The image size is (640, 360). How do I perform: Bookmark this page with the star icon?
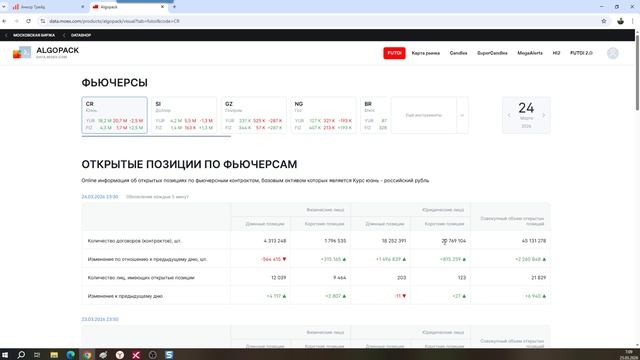(x=604, y=21)
